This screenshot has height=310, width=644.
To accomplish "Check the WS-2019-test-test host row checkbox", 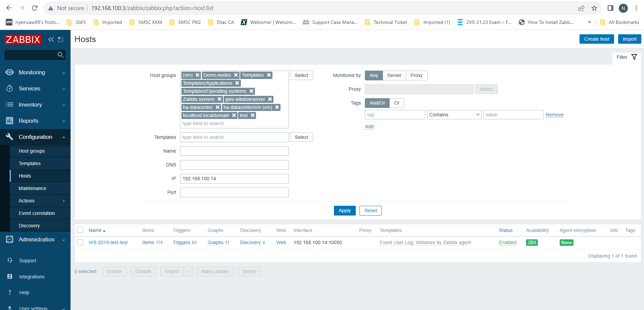I will coord(80,242).
